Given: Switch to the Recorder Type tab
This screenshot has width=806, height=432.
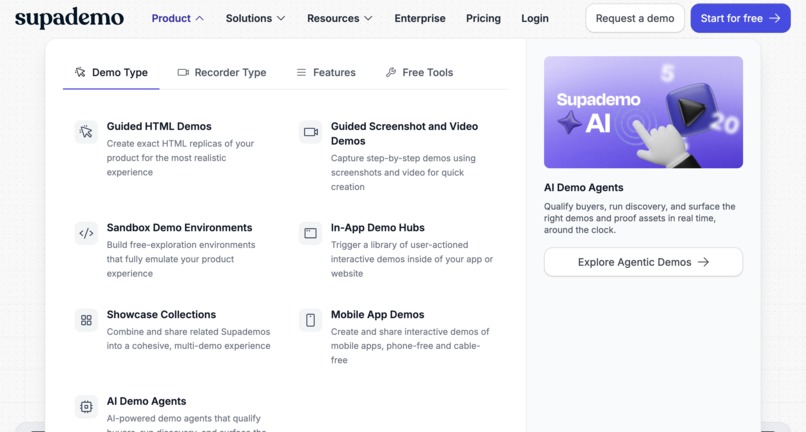Looking at the screenshot, I should 222,73.
